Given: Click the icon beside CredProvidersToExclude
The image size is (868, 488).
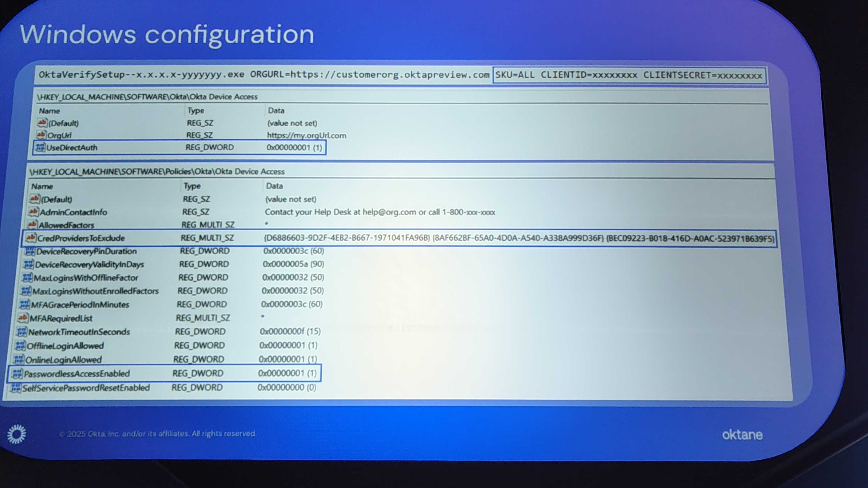Looking at the screenshot, I should (31, 238).
